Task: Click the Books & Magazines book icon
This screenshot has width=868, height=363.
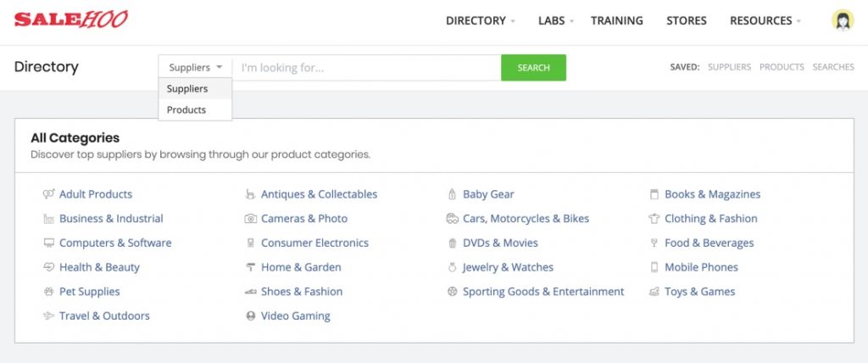Action: [654, 194]
